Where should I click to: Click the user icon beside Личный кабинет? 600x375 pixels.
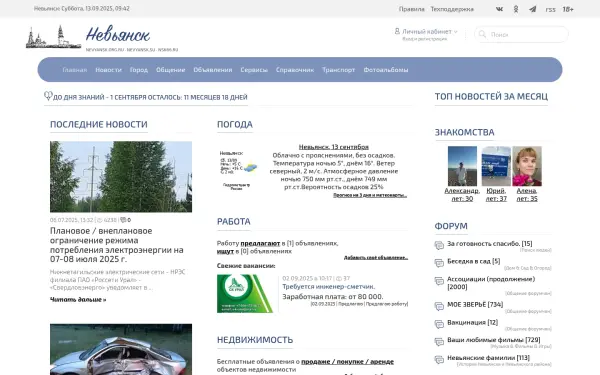tap(397, 31)
